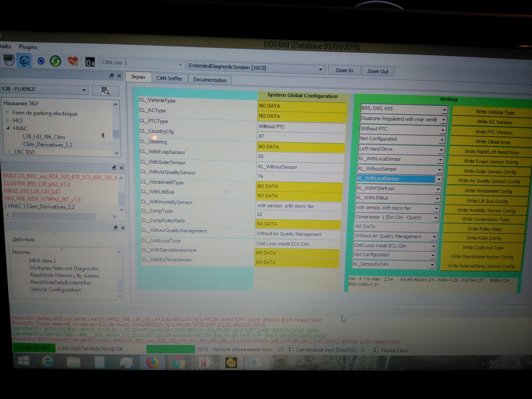532x399 pixels.
Task: Select Clim_Derivatives_2.2 in ECU tree
Action: pyautogui.click(x=48, y=145)
